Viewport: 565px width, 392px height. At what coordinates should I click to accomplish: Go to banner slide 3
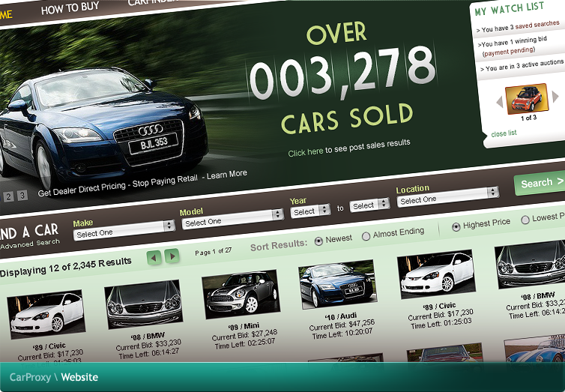point(22,196)
